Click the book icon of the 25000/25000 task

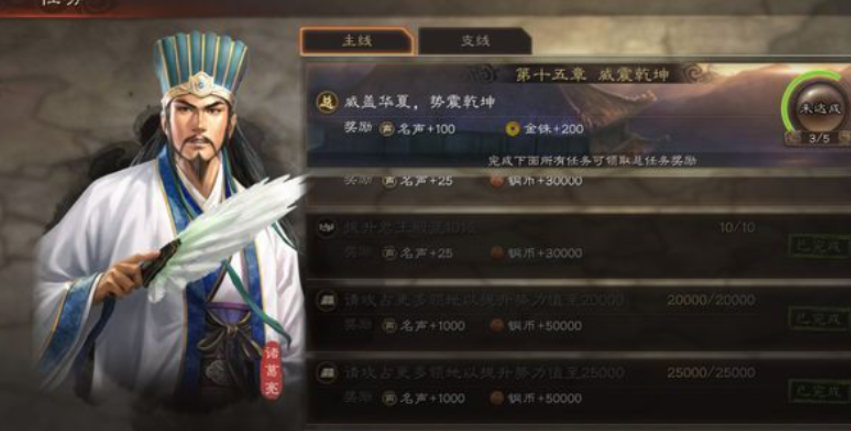[x=327, y=373]
